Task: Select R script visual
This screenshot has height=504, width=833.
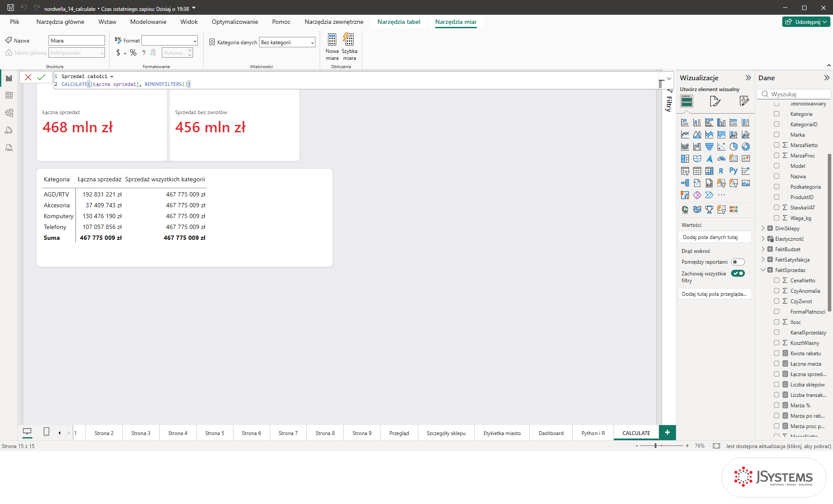Action: coord(721,171)
